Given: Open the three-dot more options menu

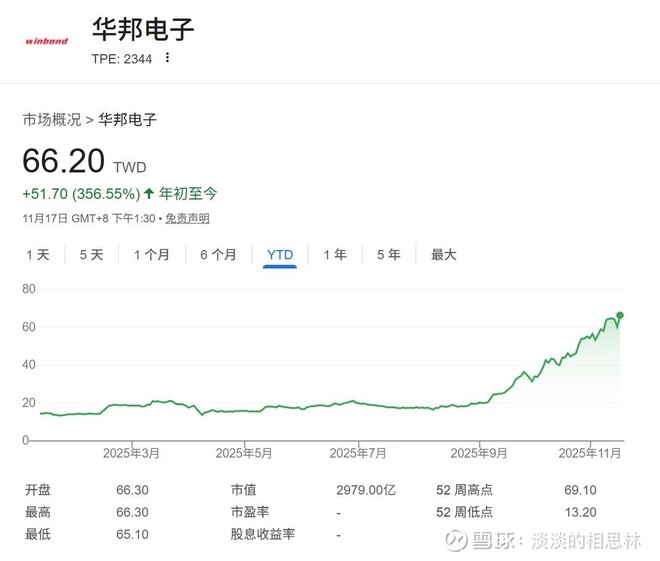Looking at the screenshot, I should coord(168,58).
